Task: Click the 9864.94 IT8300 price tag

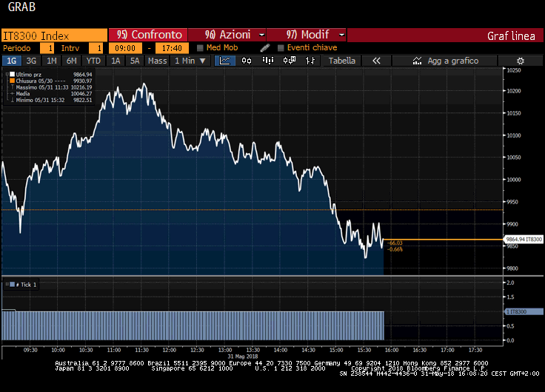Action: [x=524, y=239]
